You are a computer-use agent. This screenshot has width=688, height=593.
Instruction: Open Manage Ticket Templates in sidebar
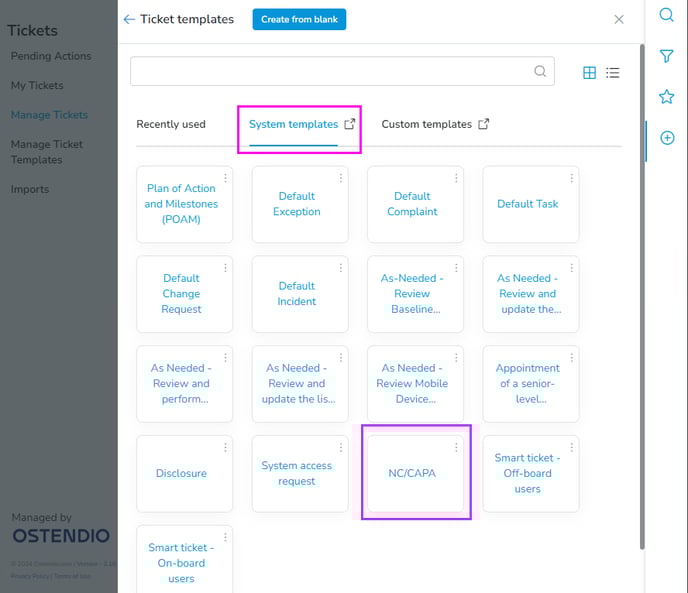(x=47, y=152)
